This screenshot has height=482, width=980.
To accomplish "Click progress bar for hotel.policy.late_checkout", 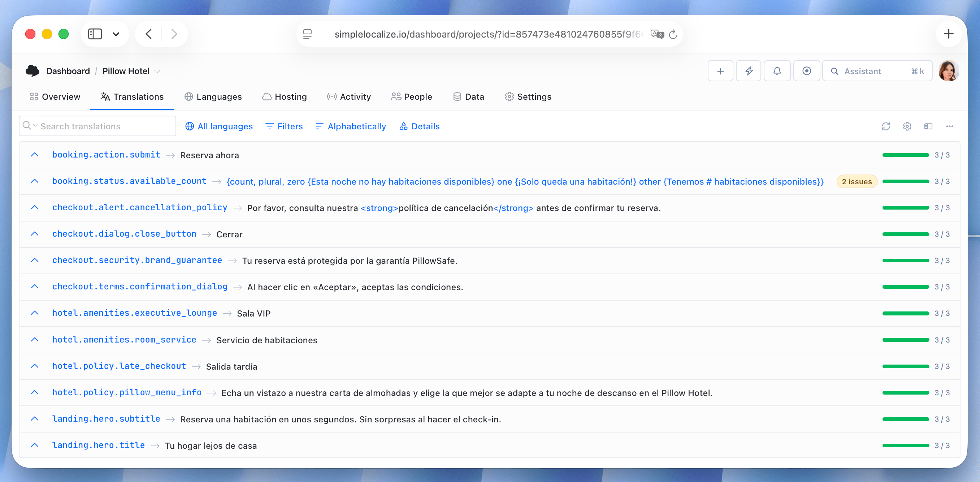I will (x=906, y=366).
